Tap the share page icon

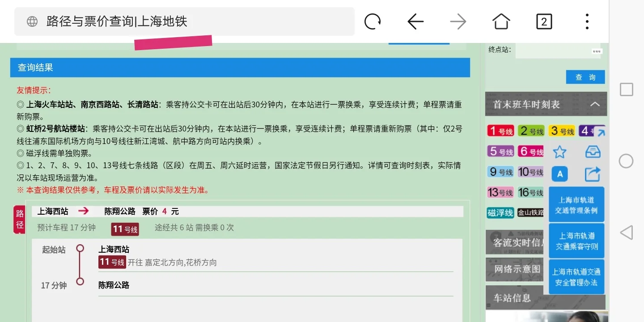pyautogui.click(x=593, y=174)
